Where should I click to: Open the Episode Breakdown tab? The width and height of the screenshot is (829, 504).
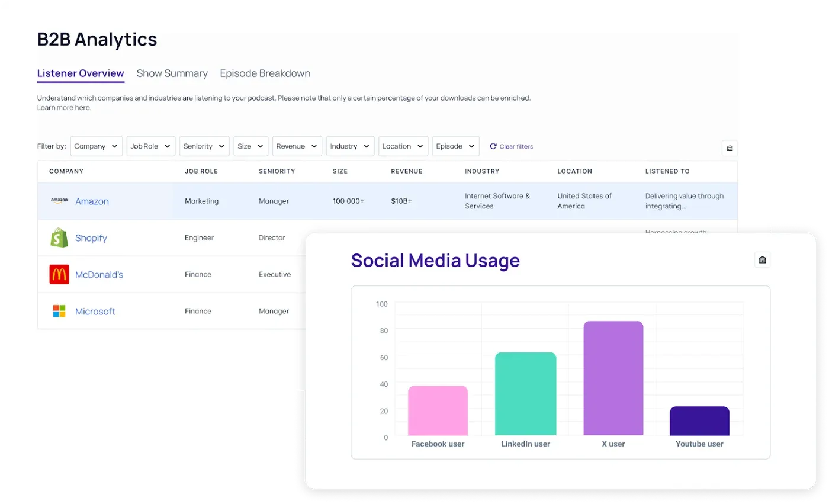point(265,73)
